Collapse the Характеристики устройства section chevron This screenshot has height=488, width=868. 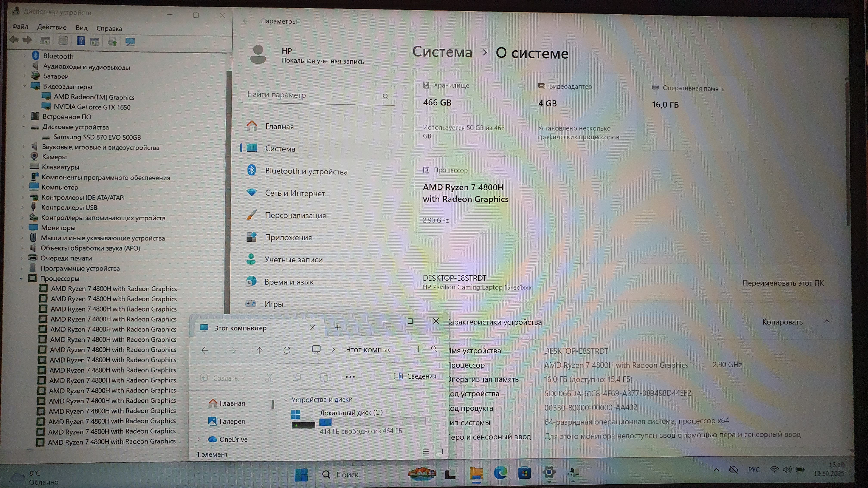click(826, 321)
